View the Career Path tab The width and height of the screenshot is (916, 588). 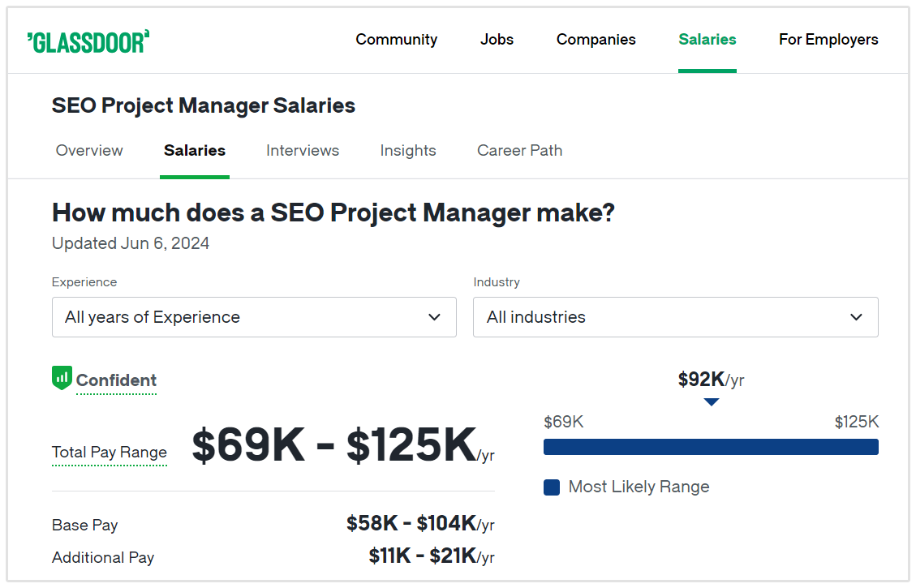click(x=519, y=151)
